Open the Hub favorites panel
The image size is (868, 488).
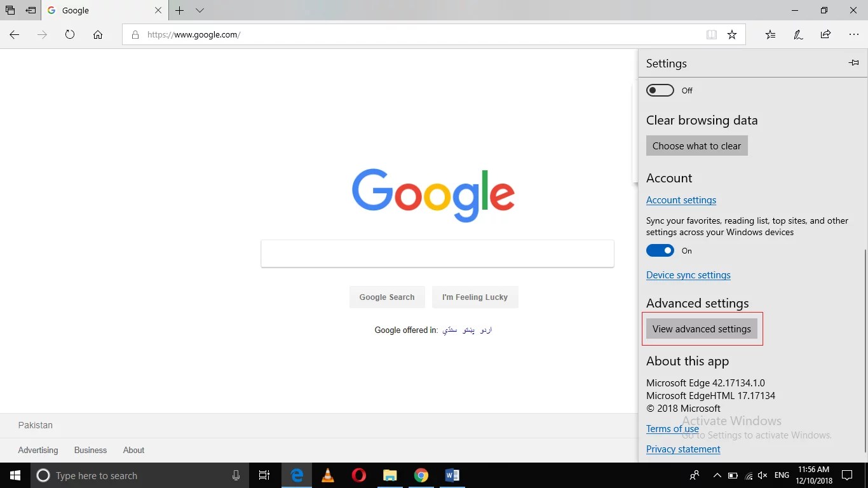[x=770, y=35]
